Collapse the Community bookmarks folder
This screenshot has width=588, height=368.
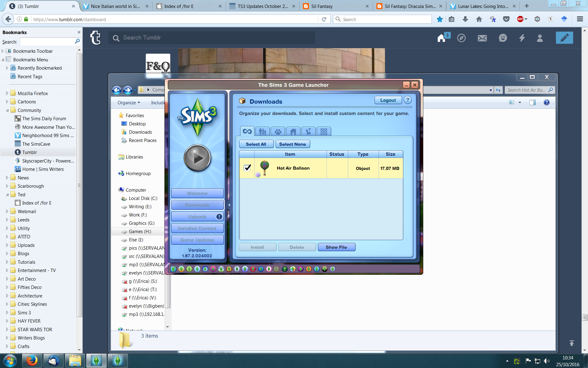coord(7,110)
